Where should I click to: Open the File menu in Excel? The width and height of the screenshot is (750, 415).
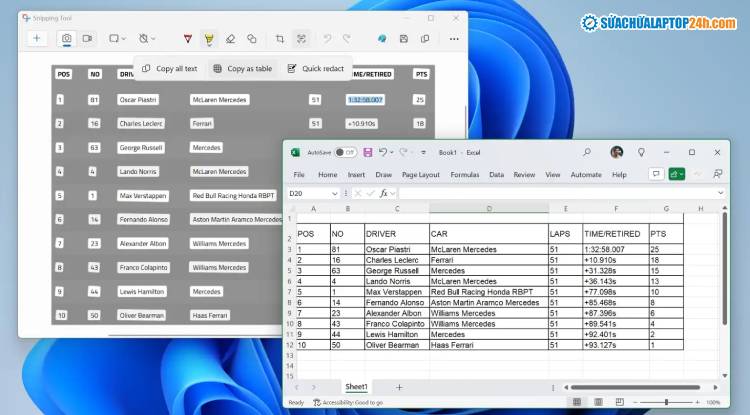point(299,175)
